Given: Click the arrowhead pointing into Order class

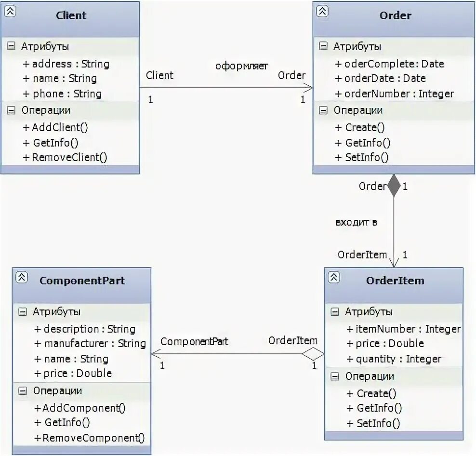Looking at the screenshot, I should click(x=309, y=88).
